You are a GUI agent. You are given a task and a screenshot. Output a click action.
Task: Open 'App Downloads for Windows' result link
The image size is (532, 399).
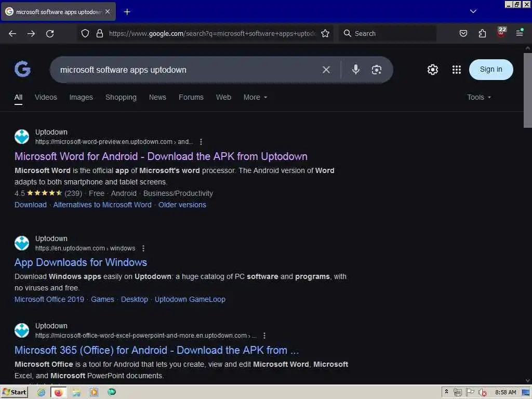(81, 262)
